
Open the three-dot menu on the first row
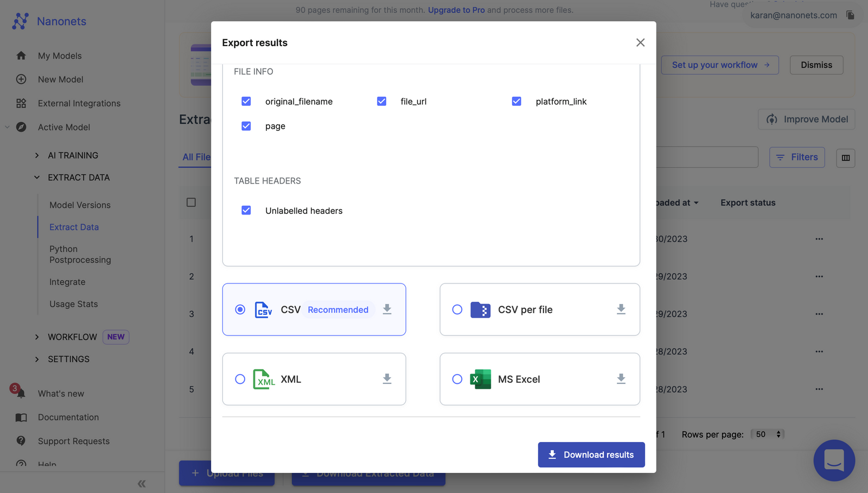tap(819, 238)
